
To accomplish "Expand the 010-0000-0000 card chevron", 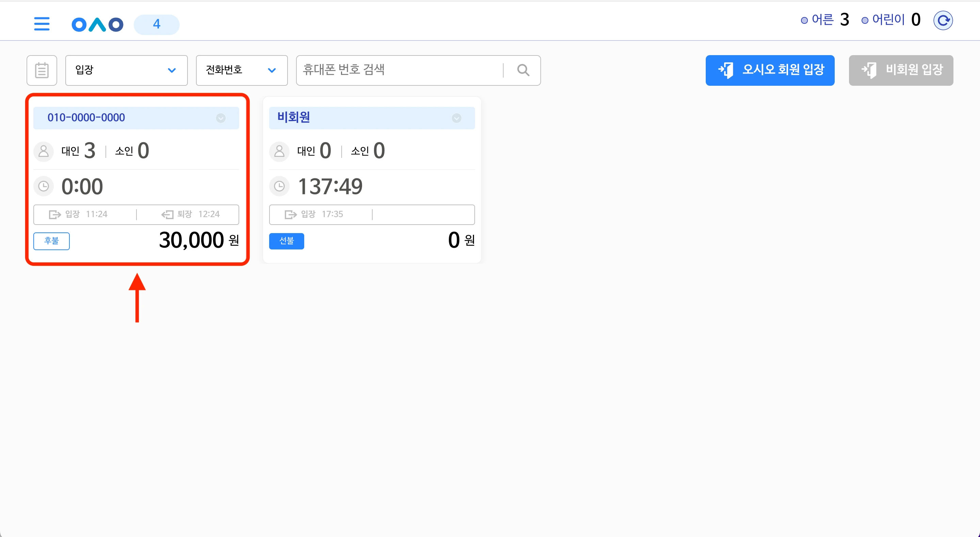I will 220,118.
